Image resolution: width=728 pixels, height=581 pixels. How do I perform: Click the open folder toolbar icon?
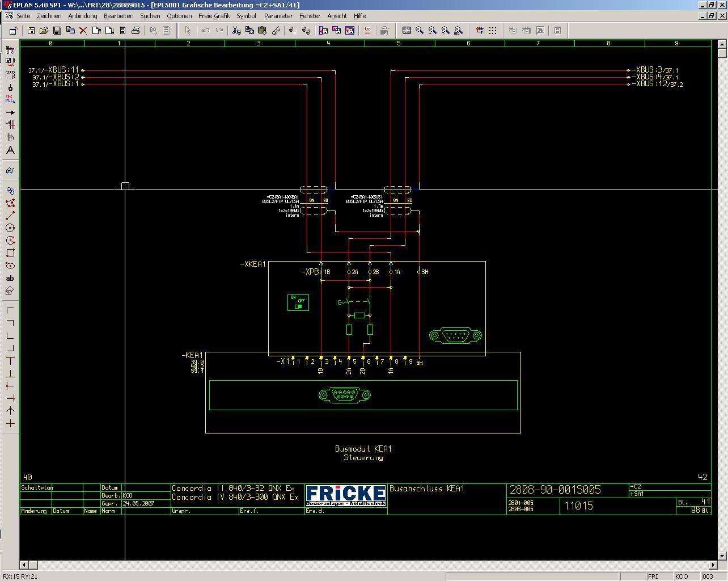(x=44, y=31)
